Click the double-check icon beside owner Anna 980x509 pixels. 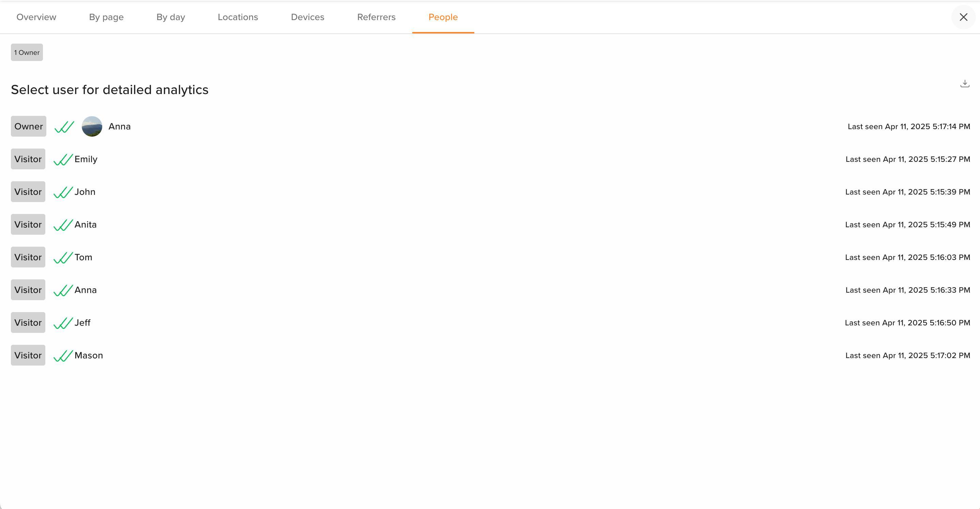coord(64,127)
